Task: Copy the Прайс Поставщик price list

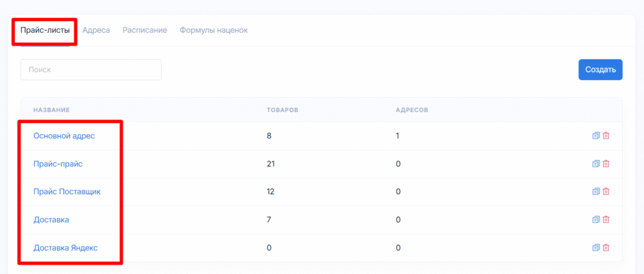Action: [596, 191]
